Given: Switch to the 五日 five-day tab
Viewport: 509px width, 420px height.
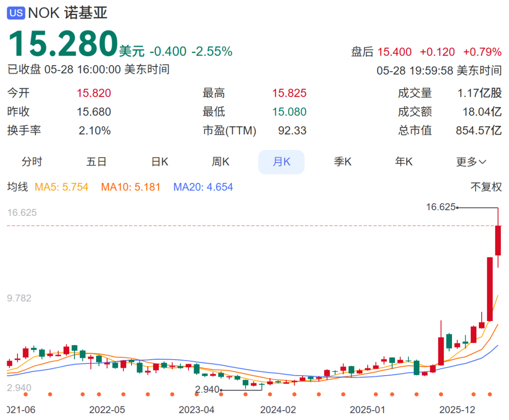Looking at the screenshot, I should [x=96, y=162].
